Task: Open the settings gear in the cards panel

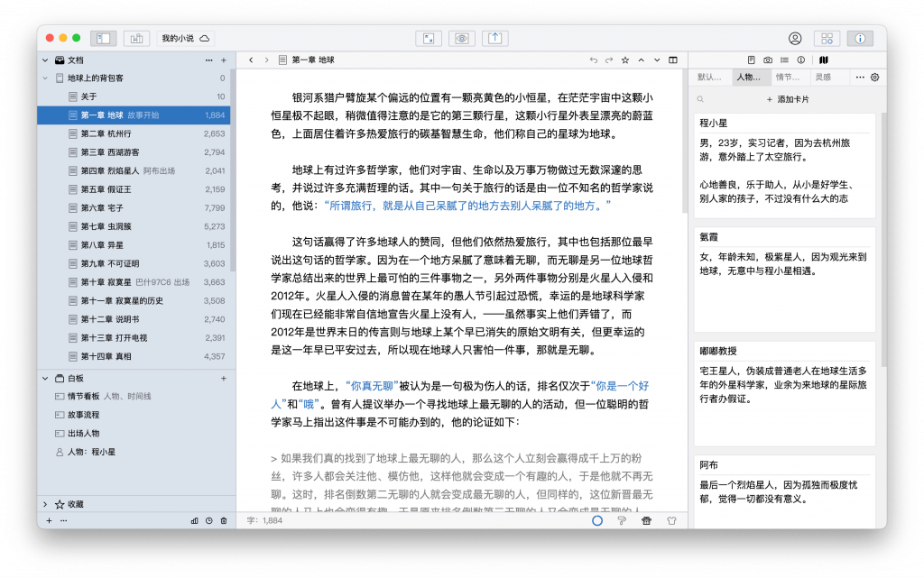Action: point(874,78)
